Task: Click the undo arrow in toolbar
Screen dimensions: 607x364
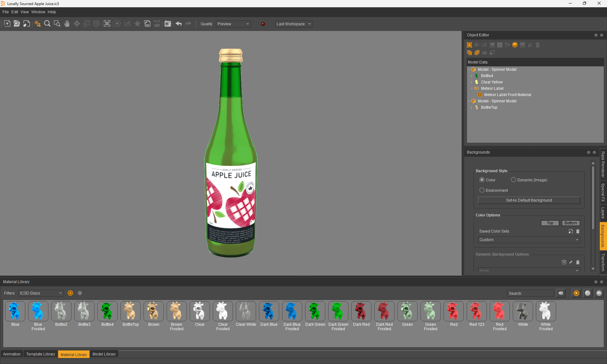Action: click(179, 24)
